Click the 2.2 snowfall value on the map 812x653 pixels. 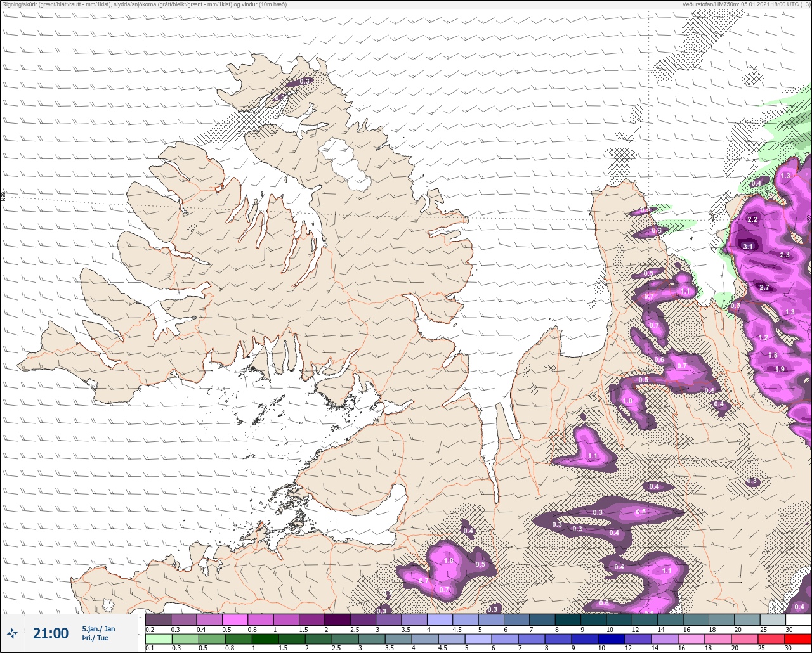pyautogui.click(x=753, y=219)
